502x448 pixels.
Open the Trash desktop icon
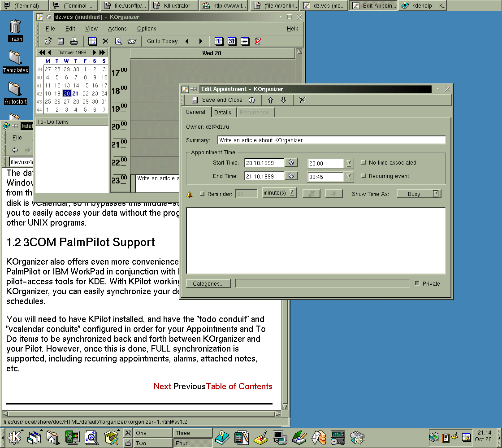click(x=15, y=30)
